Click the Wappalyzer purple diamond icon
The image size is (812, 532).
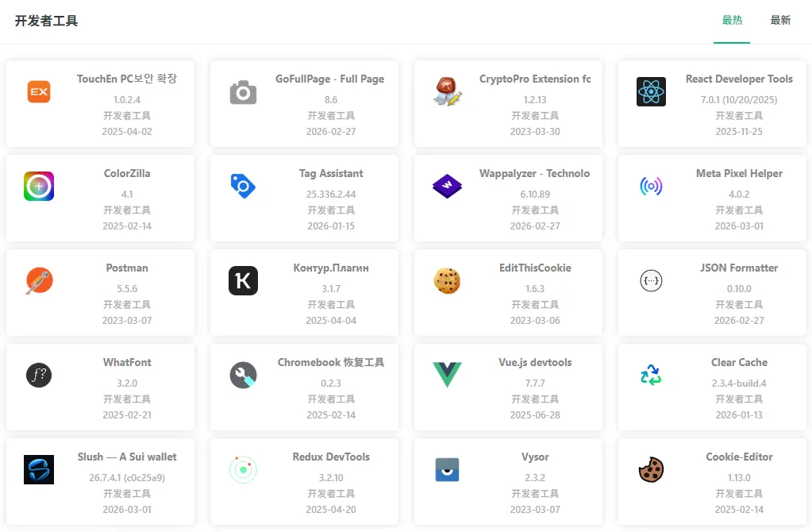447,186
